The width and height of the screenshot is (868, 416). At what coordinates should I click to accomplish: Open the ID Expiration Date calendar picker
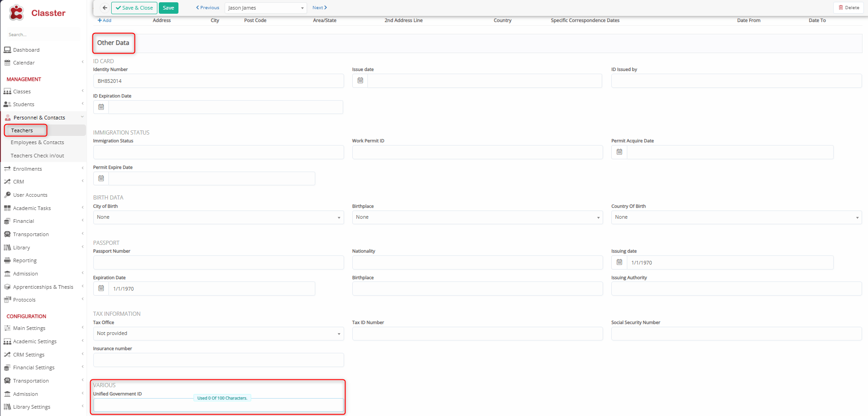[x=101, y=107]
